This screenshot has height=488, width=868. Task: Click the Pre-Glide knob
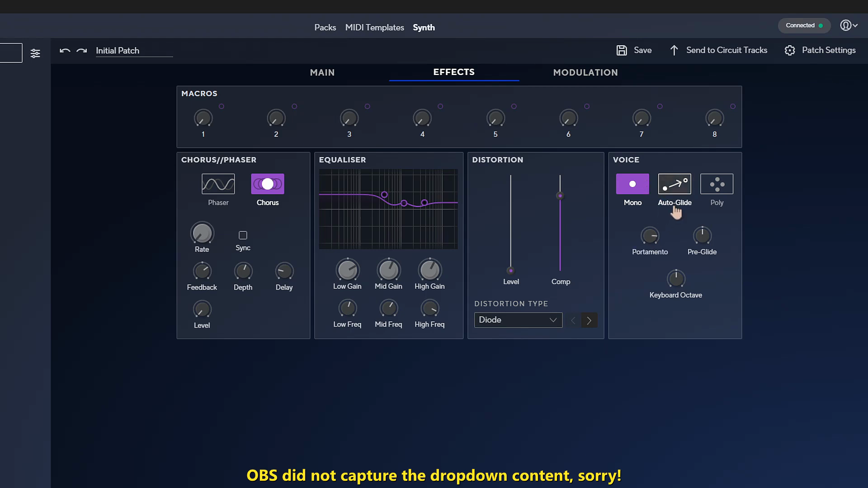[702, 236]
